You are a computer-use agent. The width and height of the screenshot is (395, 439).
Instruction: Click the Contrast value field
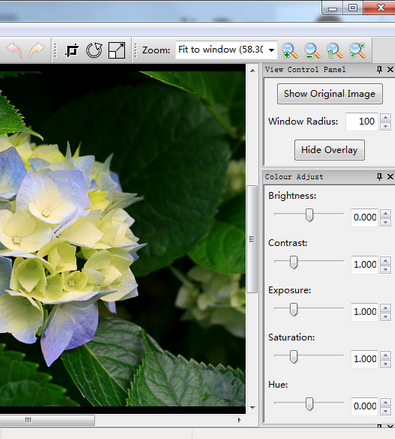pos(364,265)
